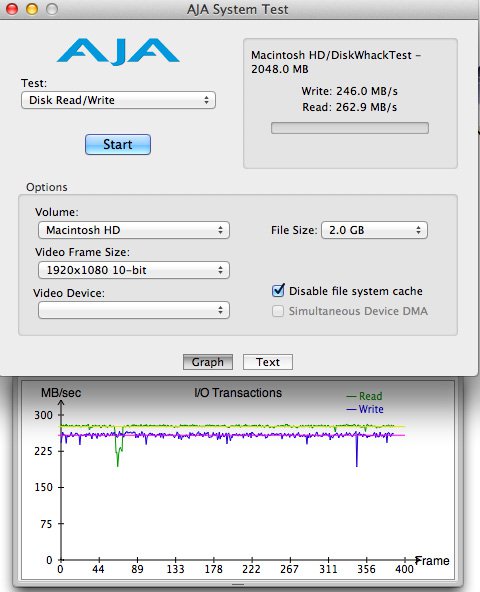
Task: Disable the file system cache checkbox
Action: (278, 290)
